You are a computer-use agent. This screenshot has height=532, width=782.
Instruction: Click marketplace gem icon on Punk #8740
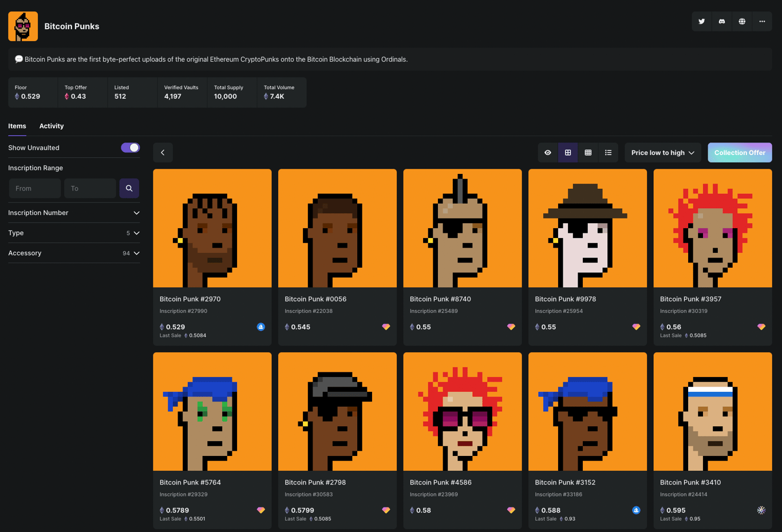coord(511,327)
